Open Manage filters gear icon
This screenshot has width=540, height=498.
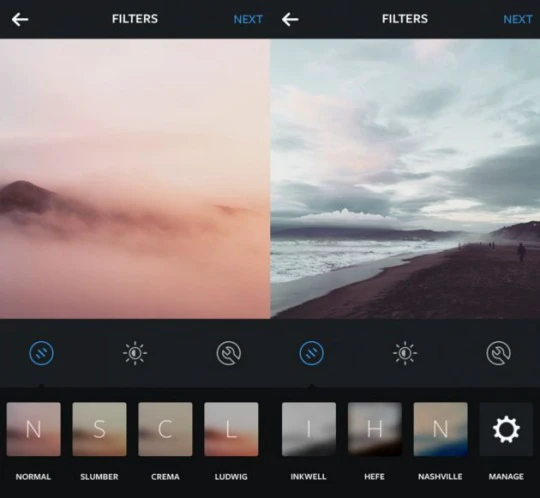(x=506, y=429)
